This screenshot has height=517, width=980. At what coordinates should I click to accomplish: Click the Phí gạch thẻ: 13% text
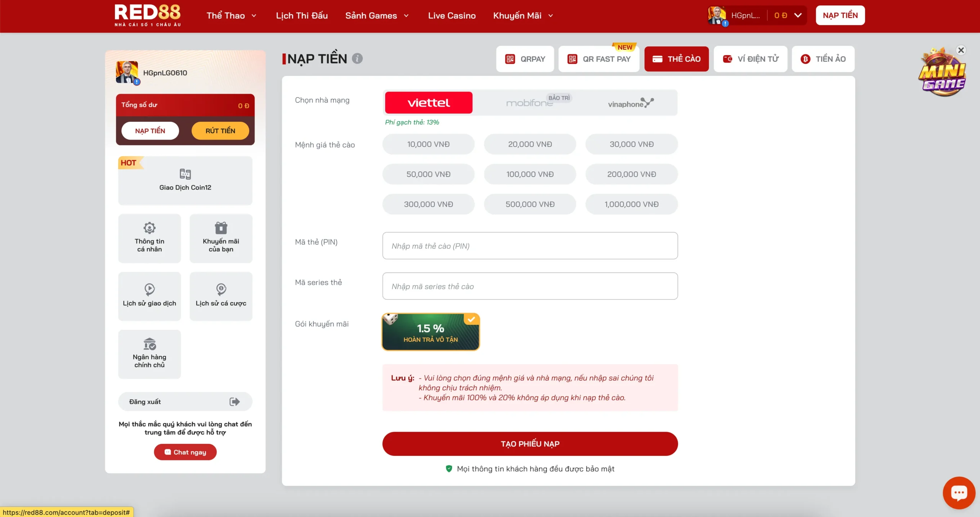pyautogui.click(x=412, y=122)
